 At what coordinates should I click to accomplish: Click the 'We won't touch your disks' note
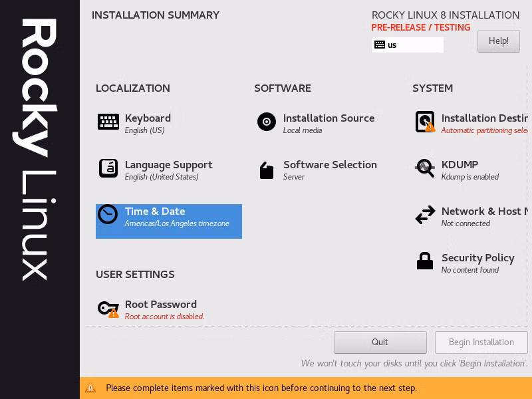pyautogui.click(x=414, y=363)
